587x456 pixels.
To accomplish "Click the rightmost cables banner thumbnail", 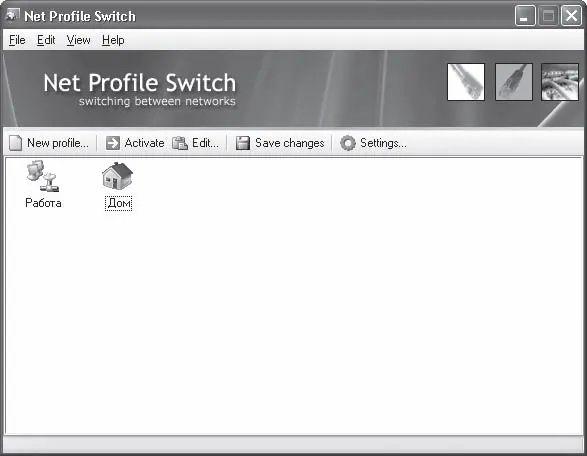I will [560, 82].
